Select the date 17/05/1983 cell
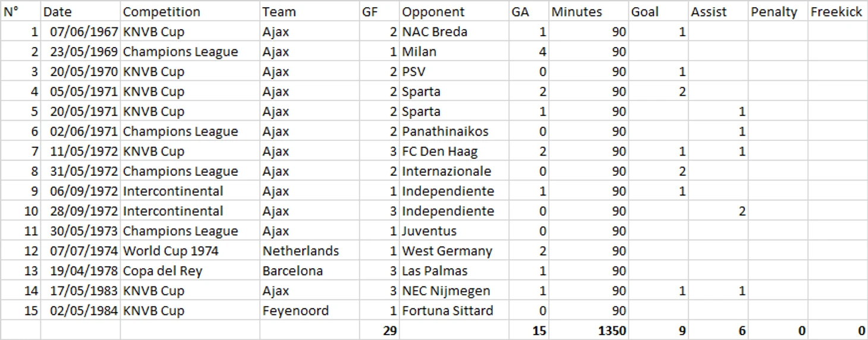 [80, 291]
